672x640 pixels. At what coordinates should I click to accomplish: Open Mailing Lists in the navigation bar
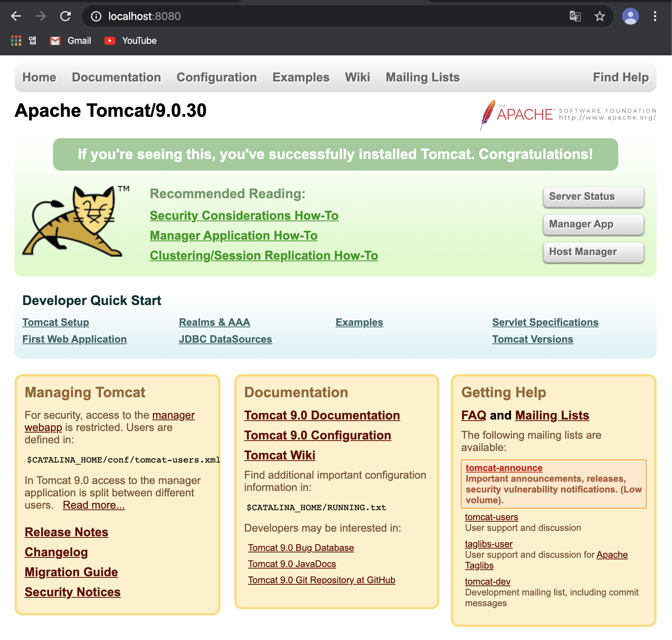423,77
